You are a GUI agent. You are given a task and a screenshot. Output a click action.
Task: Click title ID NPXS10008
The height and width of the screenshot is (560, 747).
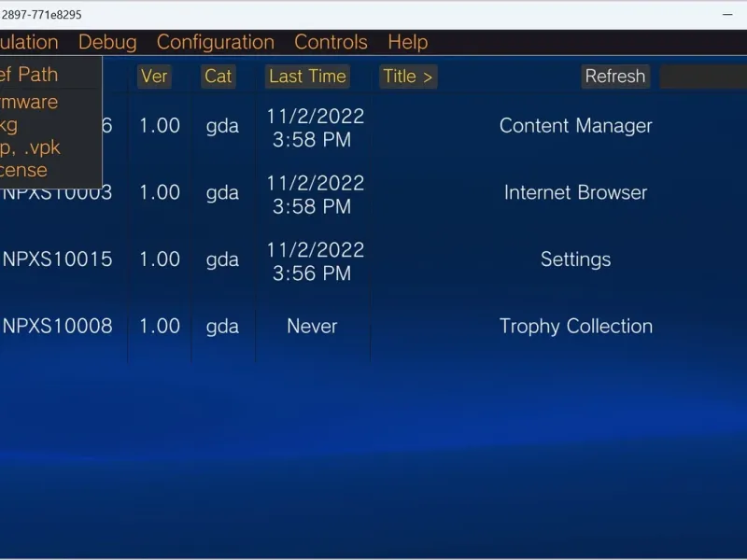(57, 326)
